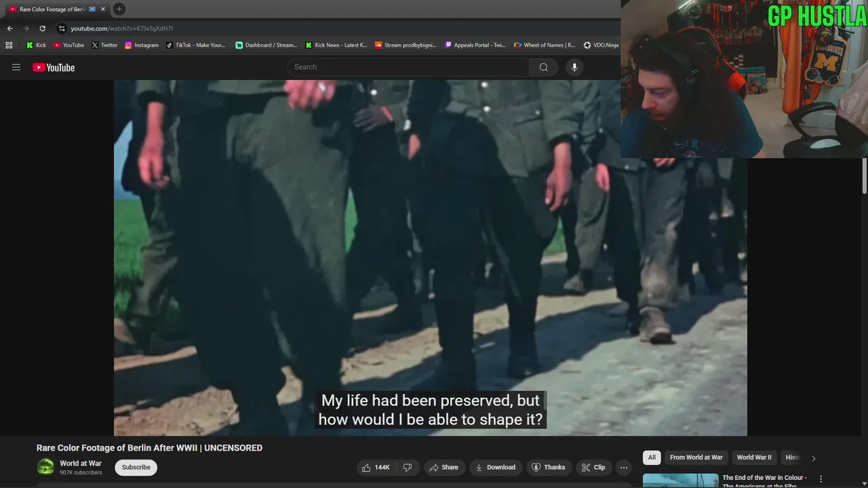Viewport: 868px width, 488px height.
Task: Open more actions three-dot menu under video
Action: (x=624, y=467)
